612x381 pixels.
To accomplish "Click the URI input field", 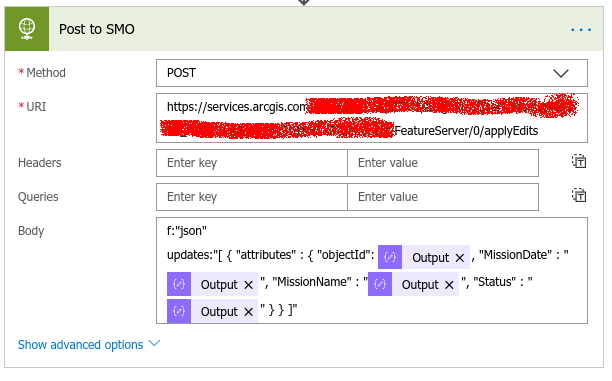I will (x=372, y=118).
